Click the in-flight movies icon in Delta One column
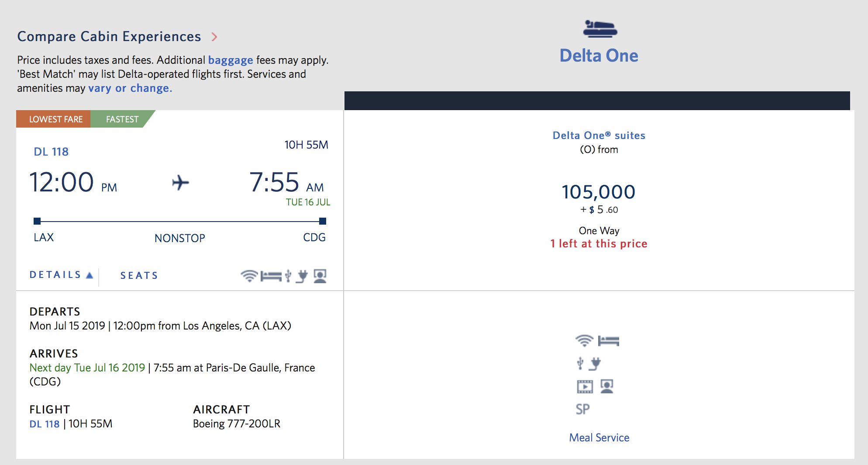The width and height of the screenshot is (868, 465). point(584,386)
